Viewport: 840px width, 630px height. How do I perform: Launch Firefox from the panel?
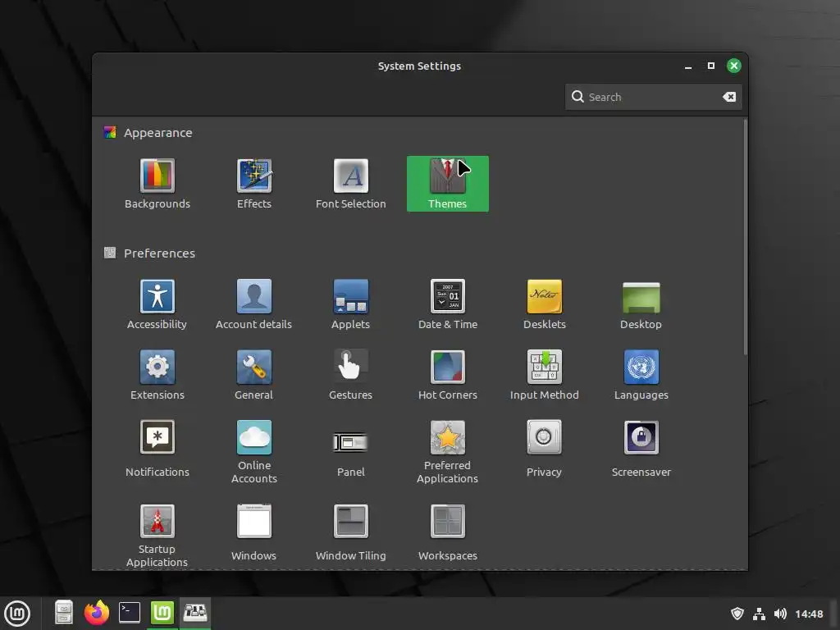[x=97, y=612]
